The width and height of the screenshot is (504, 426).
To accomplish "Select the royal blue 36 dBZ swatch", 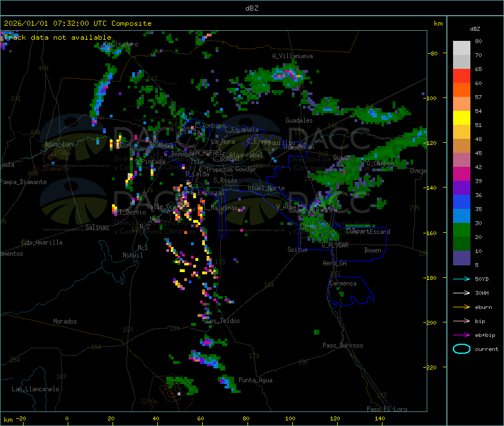I will pyautogui.click(x=461, y=202).
